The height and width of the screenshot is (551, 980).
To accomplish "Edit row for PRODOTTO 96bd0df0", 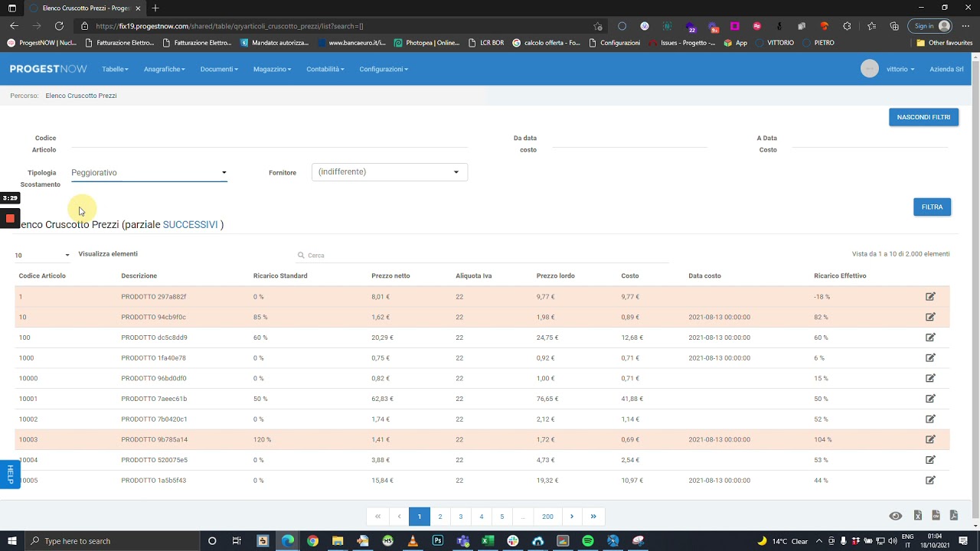I will [930, 378].
